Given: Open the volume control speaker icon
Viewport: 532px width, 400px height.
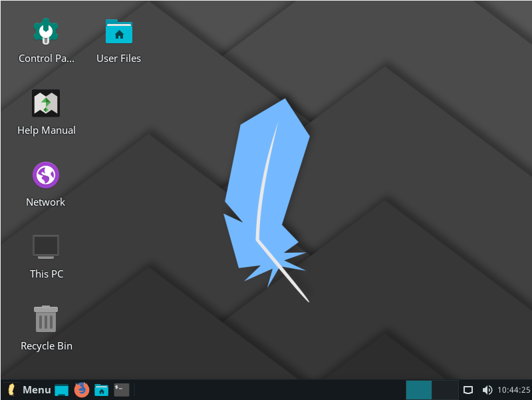Looking at the screenshot, I should [x=487, y=390].
